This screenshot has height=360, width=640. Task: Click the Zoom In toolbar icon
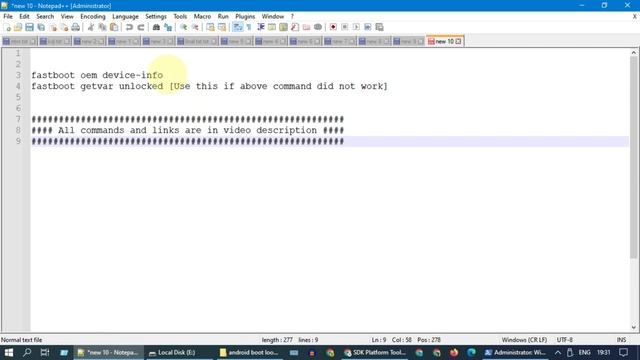point(183,27)
